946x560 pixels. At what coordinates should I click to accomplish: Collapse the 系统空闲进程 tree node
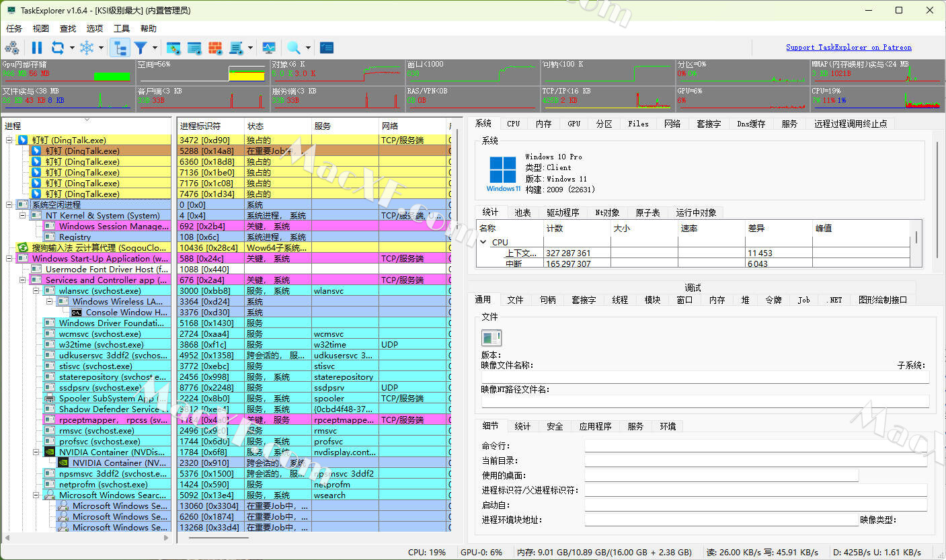(9, 204)
